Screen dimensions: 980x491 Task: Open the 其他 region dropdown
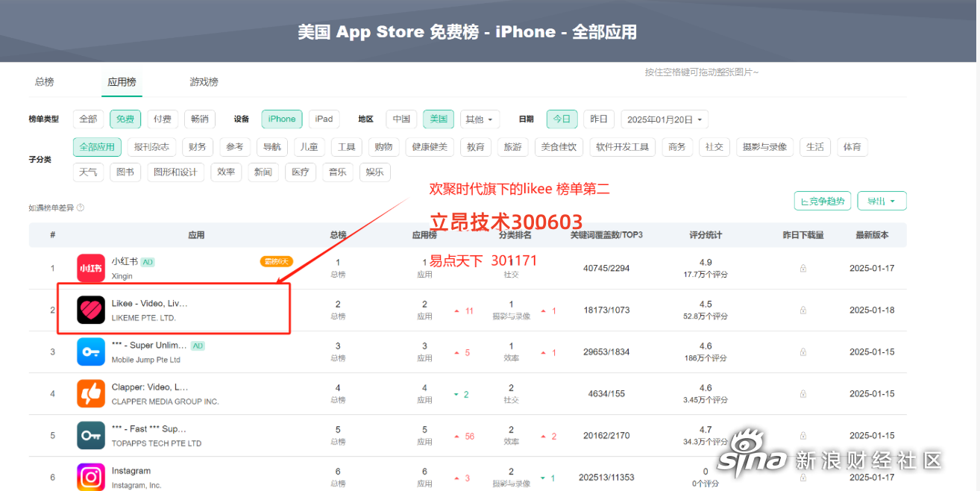[x=480, y=119]
